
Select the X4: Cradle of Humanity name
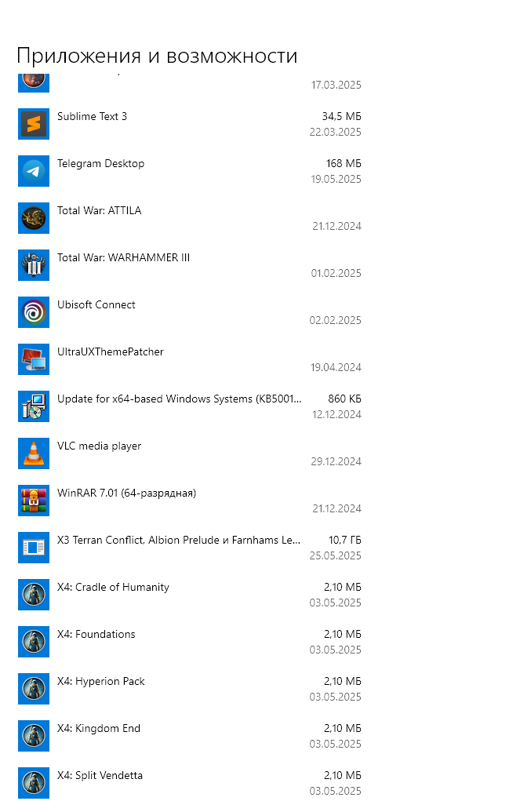(x=114, y=588)
